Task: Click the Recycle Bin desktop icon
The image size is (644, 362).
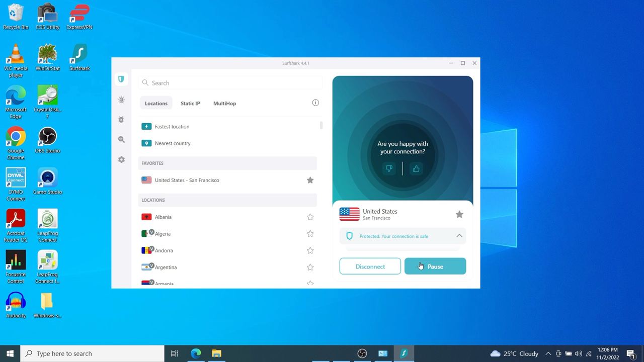Action: (x=16, y=17)
